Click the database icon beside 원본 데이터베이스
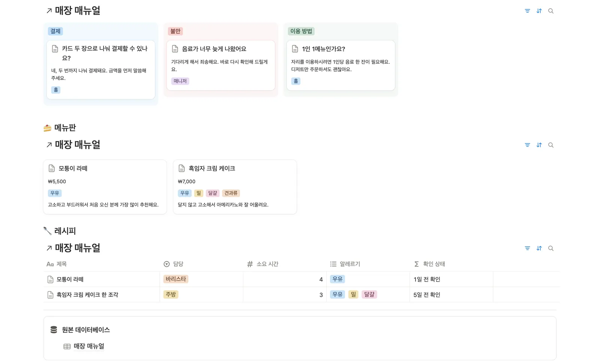 click(54, 330)
